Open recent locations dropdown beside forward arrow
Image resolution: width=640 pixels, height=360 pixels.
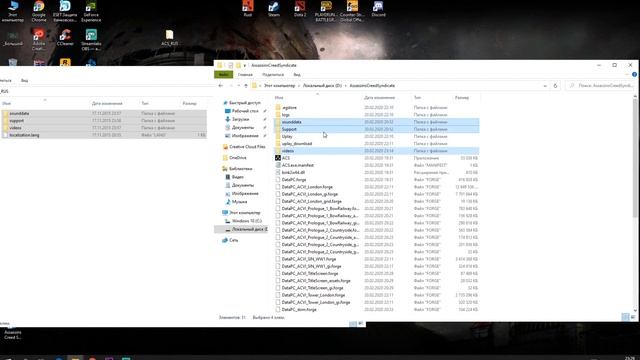click(239, 86)
